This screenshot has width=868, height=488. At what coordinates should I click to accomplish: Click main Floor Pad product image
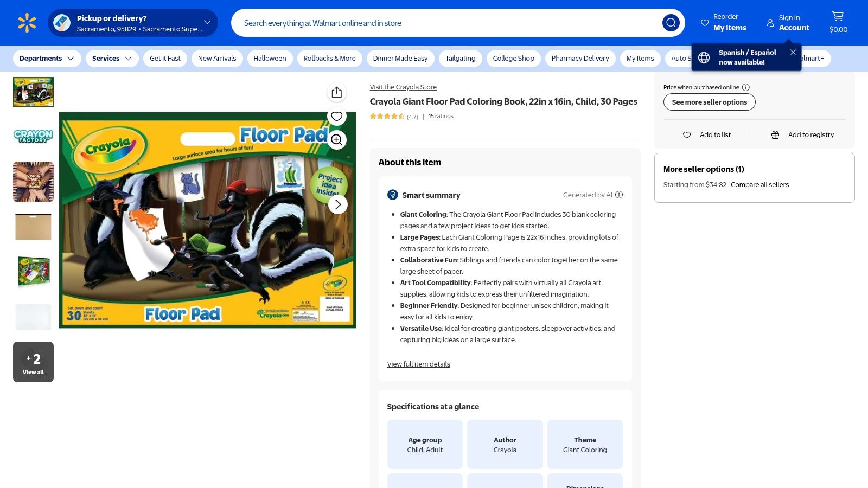pos(208,220)
